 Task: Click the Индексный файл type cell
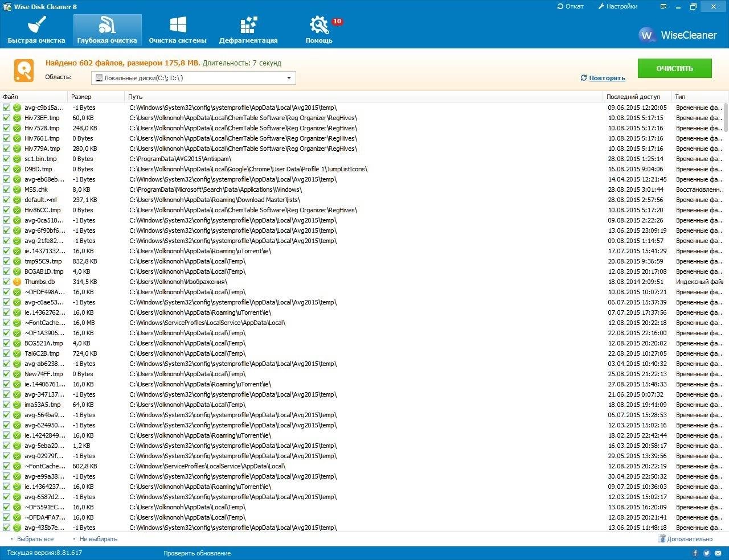[x=699, y=282]
